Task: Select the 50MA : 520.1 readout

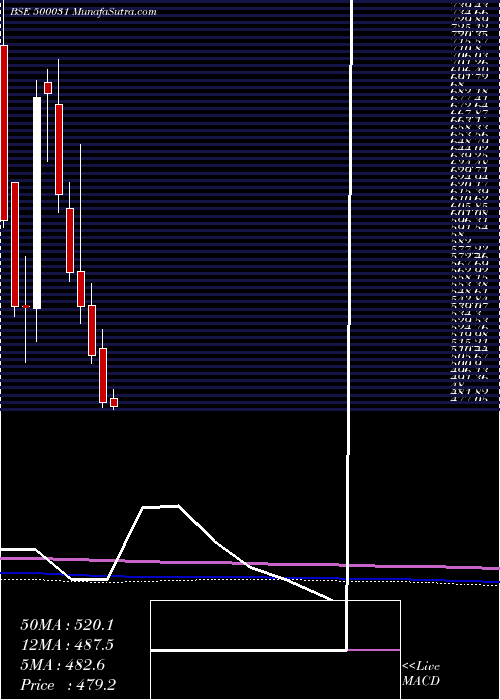Action: coord(67,625)
